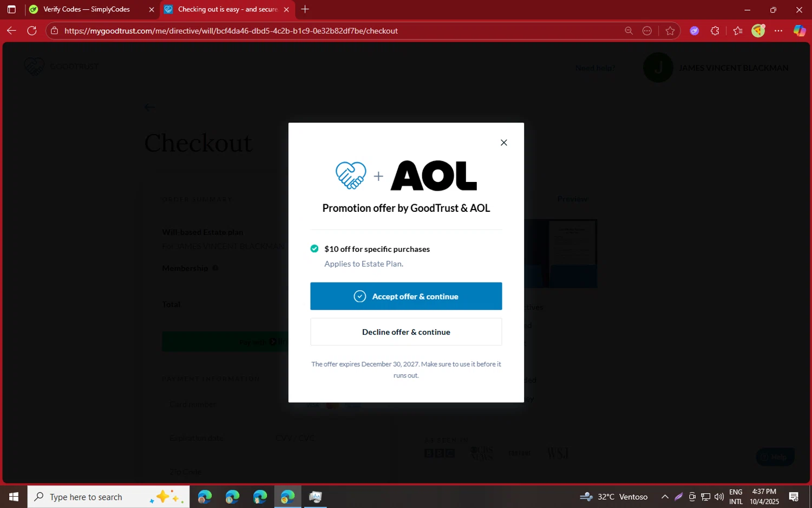Open Settings and more menu
The height and width of the screenshot is (508, 812).
point(778,31)
